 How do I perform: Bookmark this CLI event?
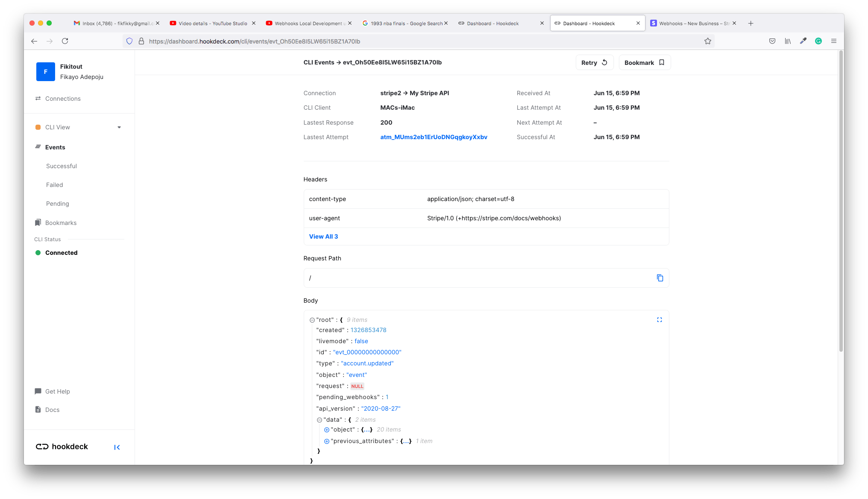point(644,62)
